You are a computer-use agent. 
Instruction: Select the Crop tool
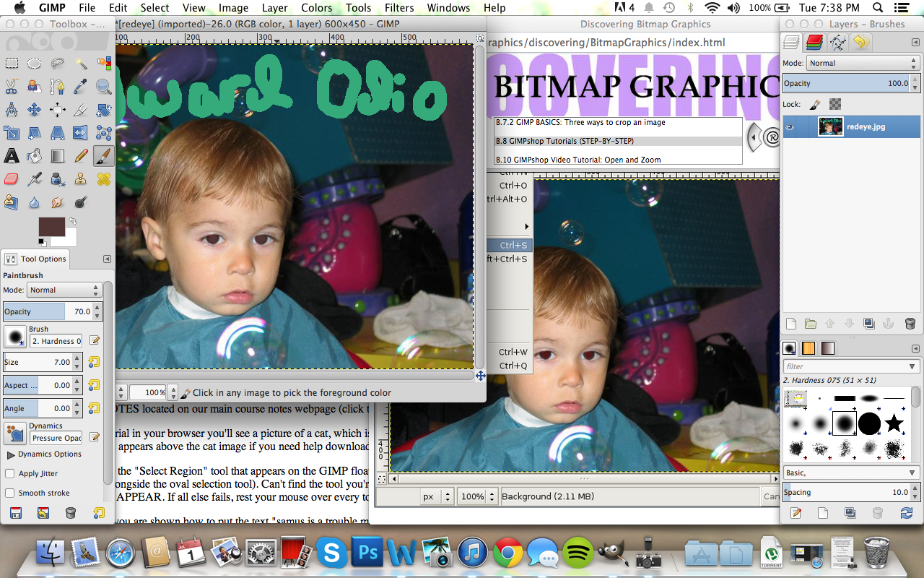(80, 110)
